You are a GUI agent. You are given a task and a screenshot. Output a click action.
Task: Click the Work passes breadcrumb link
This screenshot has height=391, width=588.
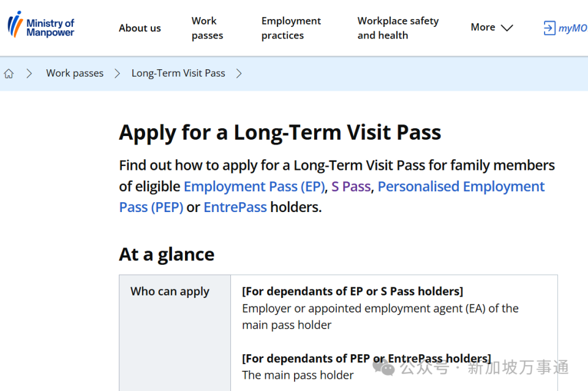pyautogui.click(x=75, y=74)
